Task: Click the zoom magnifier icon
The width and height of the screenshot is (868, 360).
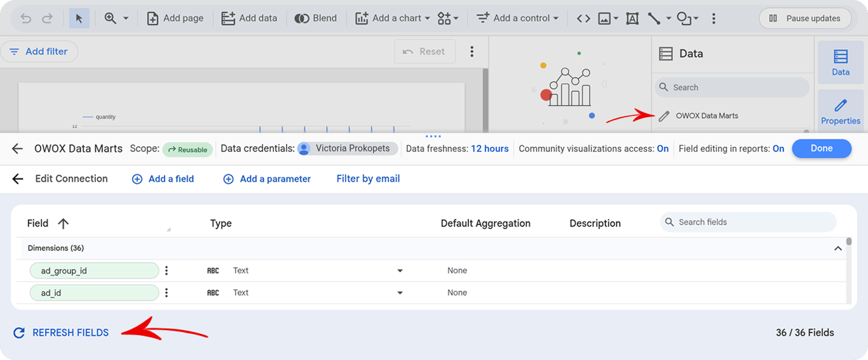Action: [110, 18]
